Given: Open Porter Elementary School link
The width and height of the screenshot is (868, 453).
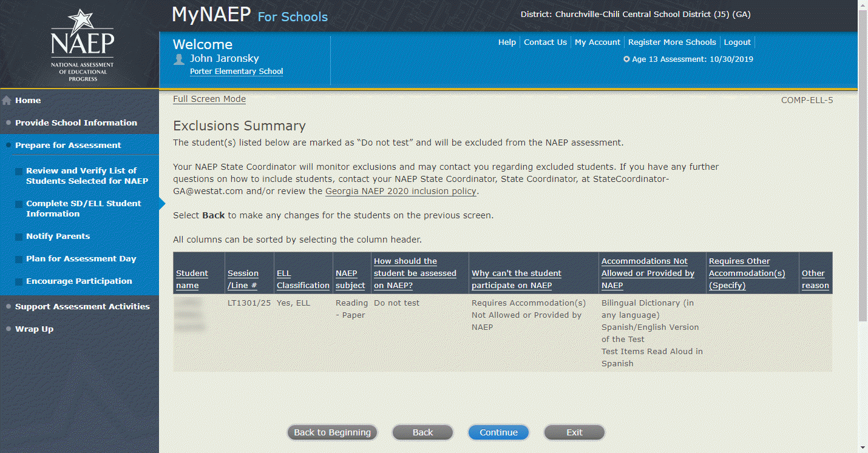Looking at the screenshot, I should 236,72.
